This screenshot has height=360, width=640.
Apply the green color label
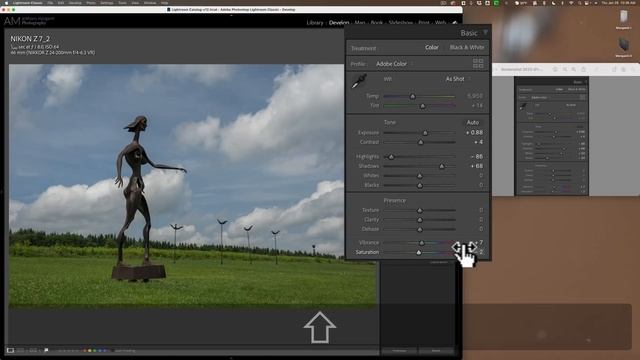pyautogui.click(x=94, y=351)
